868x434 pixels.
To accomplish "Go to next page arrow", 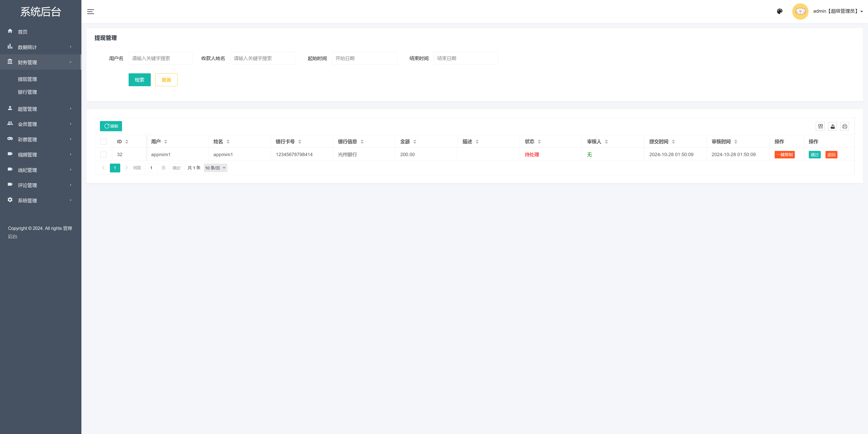I will click(x=126, y=168).
